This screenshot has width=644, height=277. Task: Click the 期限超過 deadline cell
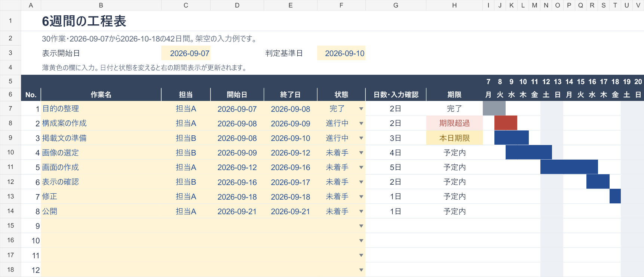454,123
